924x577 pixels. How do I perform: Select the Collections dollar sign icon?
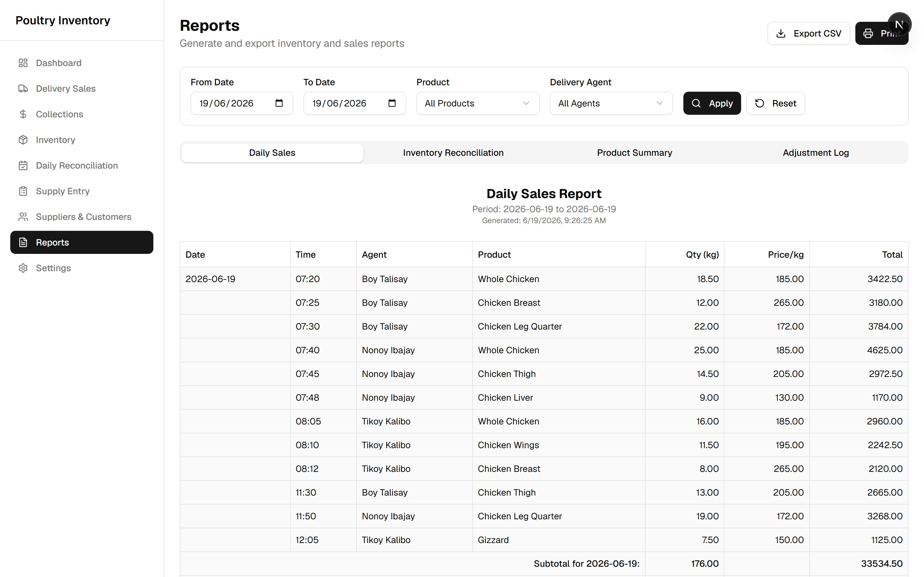(23, 114)
